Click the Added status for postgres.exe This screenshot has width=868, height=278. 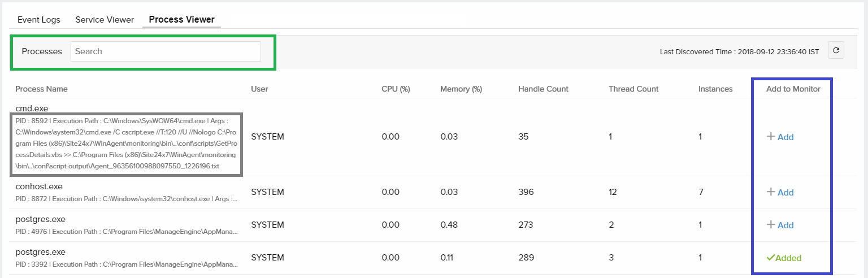[788, 258]
